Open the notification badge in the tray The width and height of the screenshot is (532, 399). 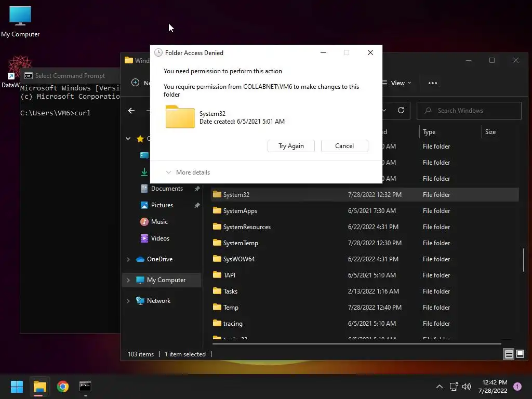517,386
